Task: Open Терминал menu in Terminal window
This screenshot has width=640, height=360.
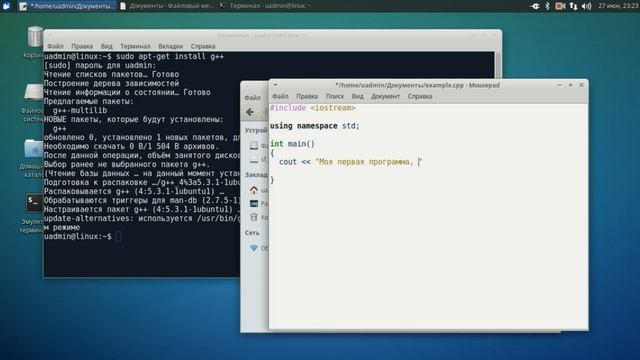Action: click(135, 46)
